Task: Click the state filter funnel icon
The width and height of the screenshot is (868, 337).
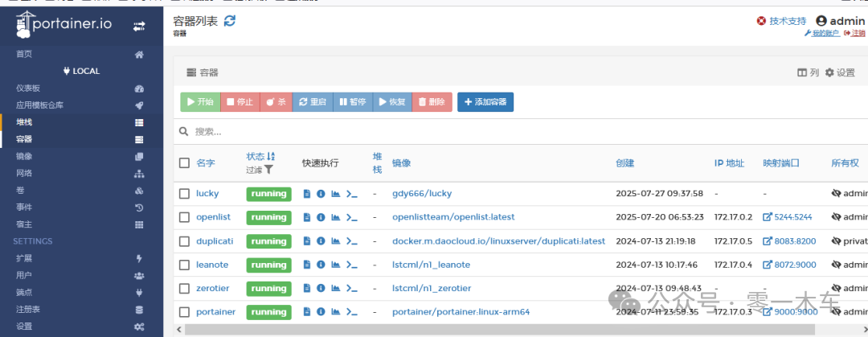Action: [268, 170]
